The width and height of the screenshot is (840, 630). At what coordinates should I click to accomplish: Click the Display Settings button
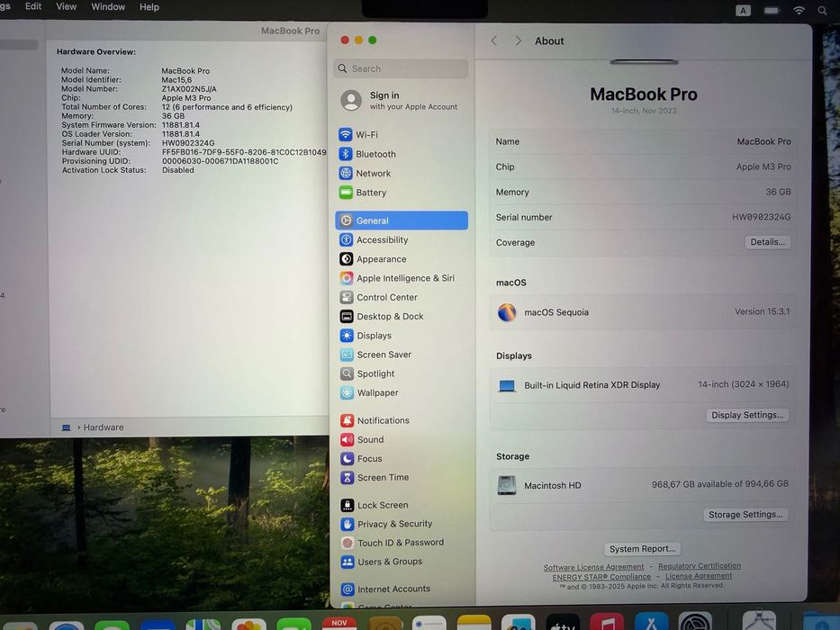pos(746,415)
